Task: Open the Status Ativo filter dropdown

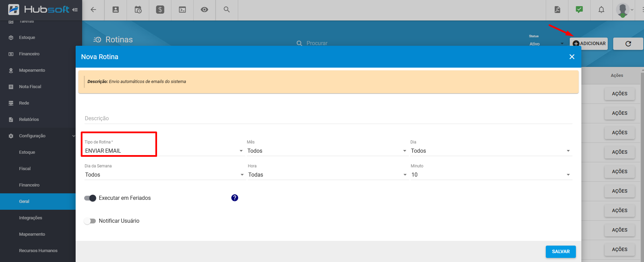Action: coord(546,44)
